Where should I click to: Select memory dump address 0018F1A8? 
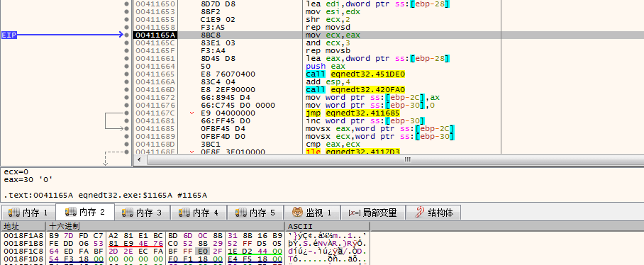[23, 236]
